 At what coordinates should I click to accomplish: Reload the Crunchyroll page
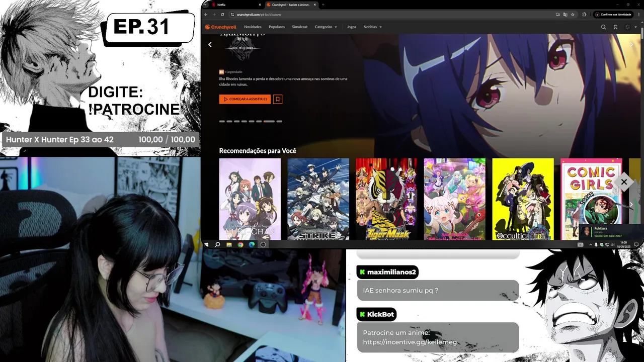[x=222, y=15]
